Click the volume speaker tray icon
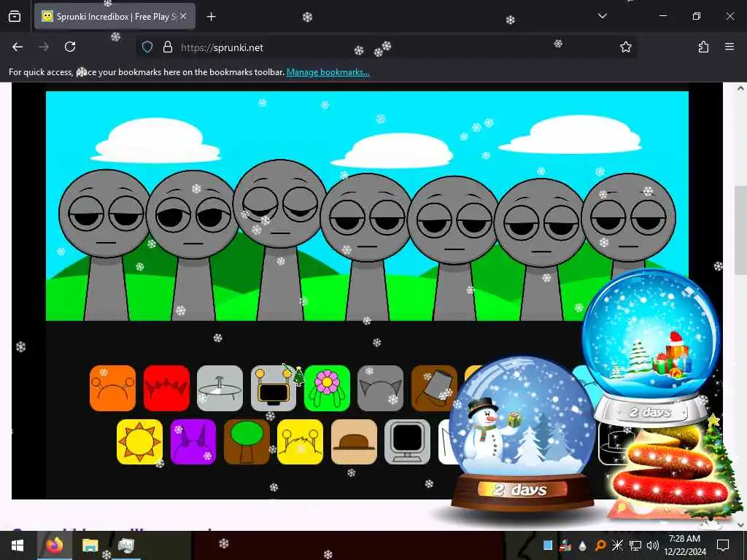 coord(653,545)
